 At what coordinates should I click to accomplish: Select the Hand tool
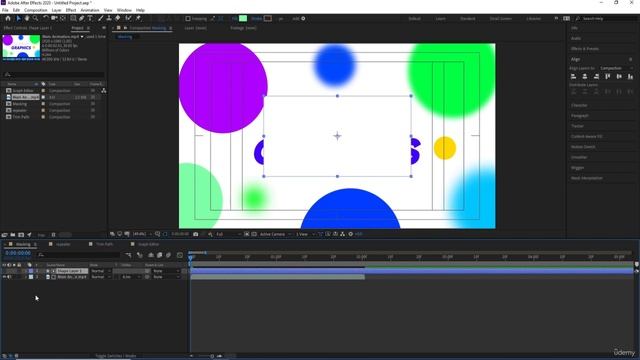click(27, 18)
